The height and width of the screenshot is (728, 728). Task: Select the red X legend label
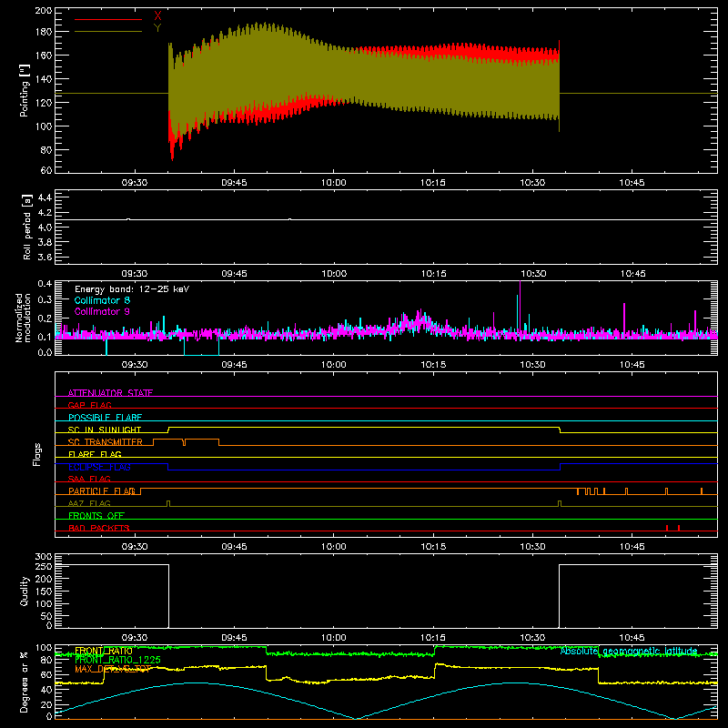[157, 16]
